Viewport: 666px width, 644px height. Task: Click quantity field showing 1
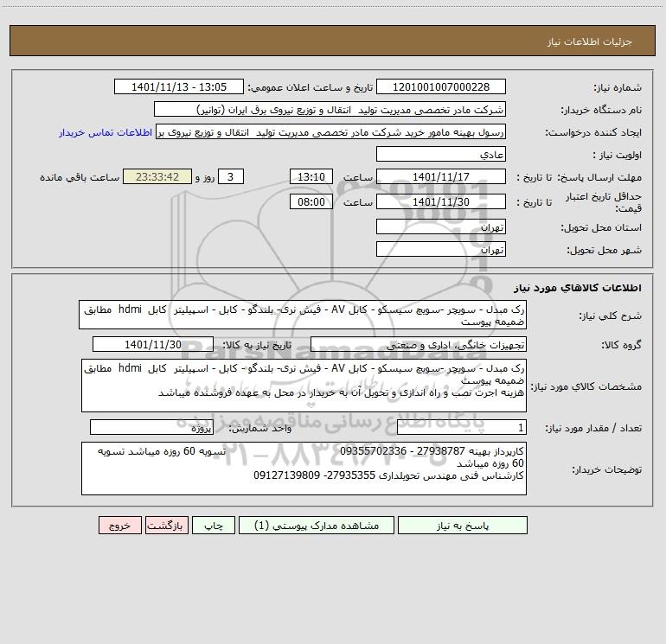coord(462,427)
